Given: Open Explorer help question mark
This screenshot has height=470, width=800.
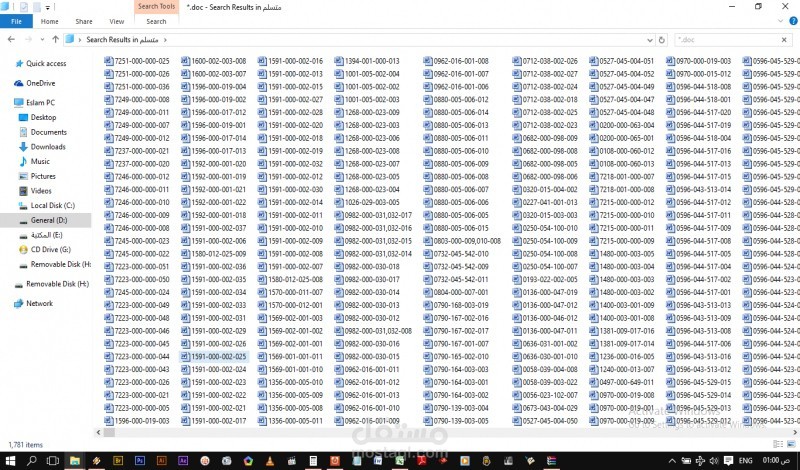Looking at the screenshot, I should [x=793, y=21].
